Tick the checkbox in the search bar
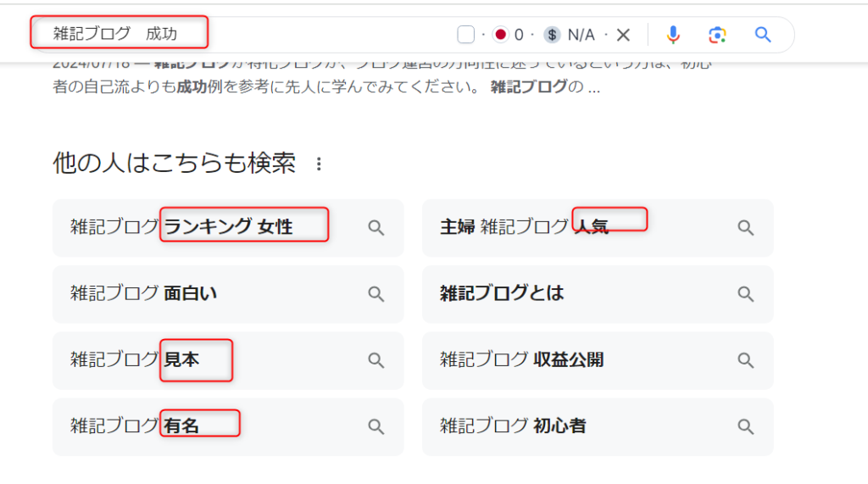 pos(465,35)
